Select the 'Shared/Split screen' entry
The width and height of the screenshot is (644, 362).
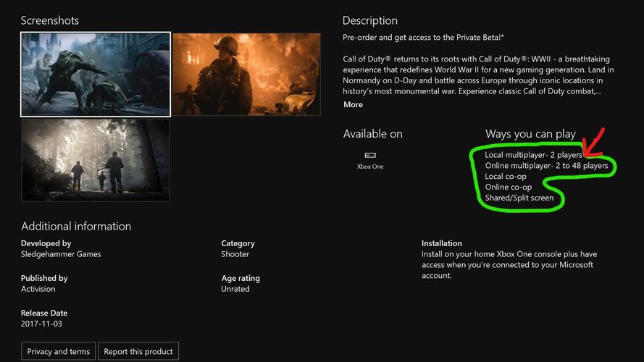pyautogui.click(x=519, y=198)
